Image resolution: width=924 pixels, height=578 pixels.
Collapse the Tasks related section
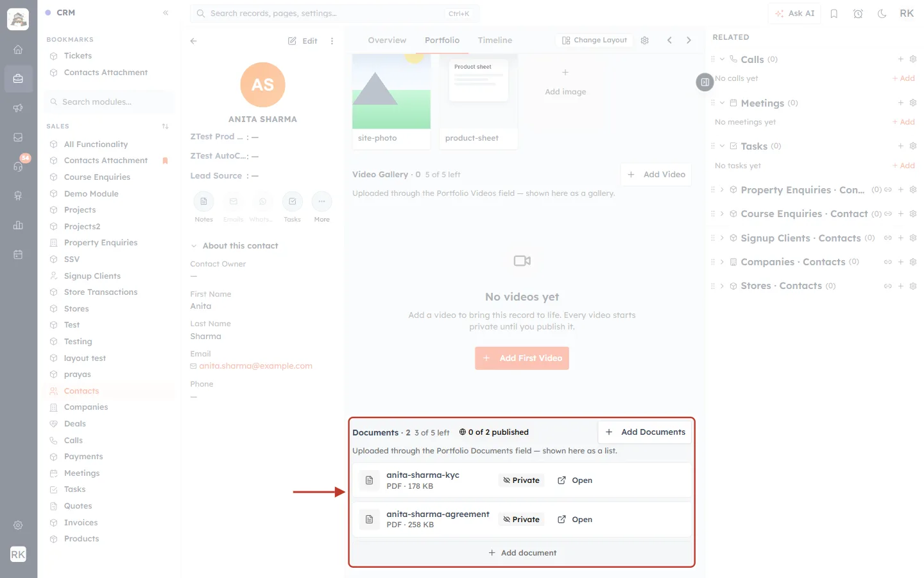click(722, 146)
